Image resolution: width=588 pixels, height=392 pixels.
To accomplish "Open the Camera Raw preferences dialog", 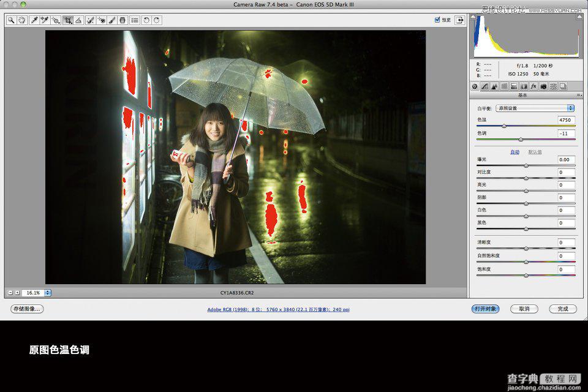I will [x=135, y=20].
